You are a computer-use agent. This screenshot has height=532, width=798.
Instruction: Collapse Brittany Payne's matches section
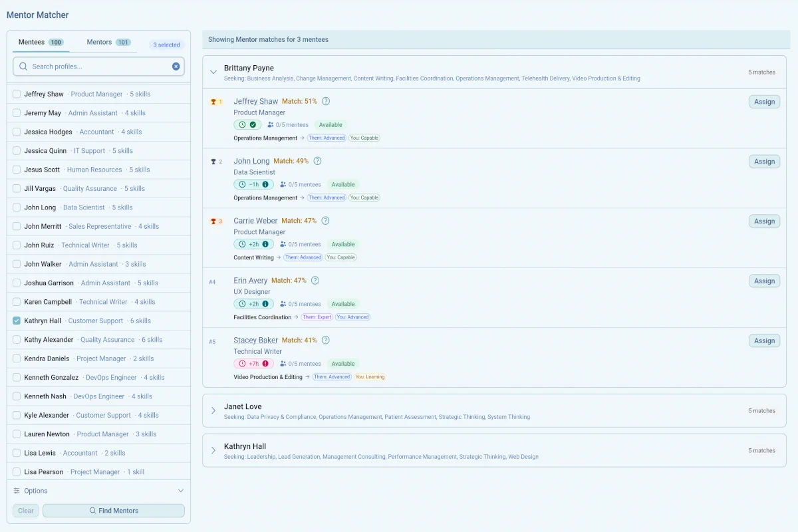[213, 72]
